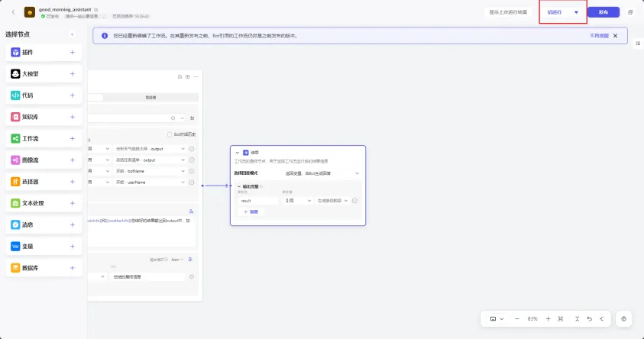Image resolution: width=644 pixels, height=339 pixels.
Task: Click the 插件 cube icon in node list
Action: pyautogui.click(x=15, y=52)
